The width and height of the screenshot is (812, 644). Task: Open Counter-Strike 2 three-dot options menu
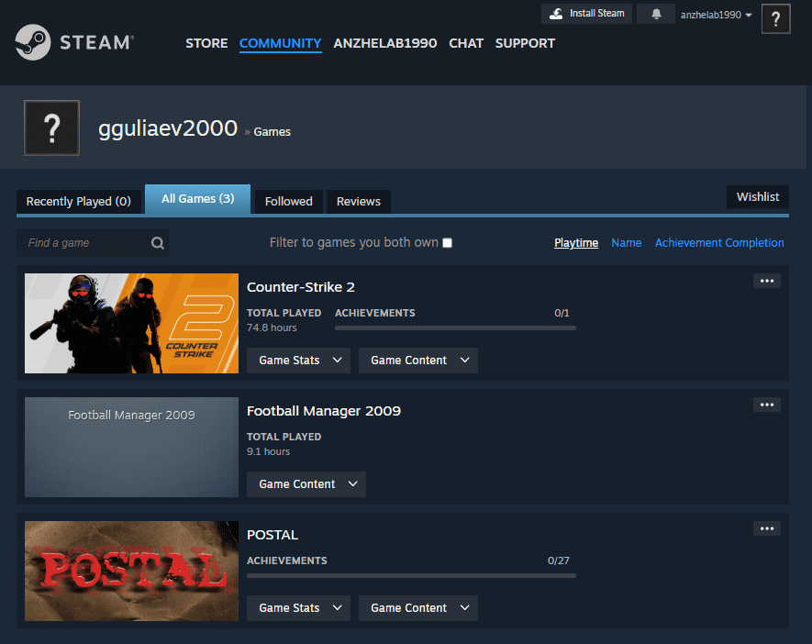coord(766,281)
